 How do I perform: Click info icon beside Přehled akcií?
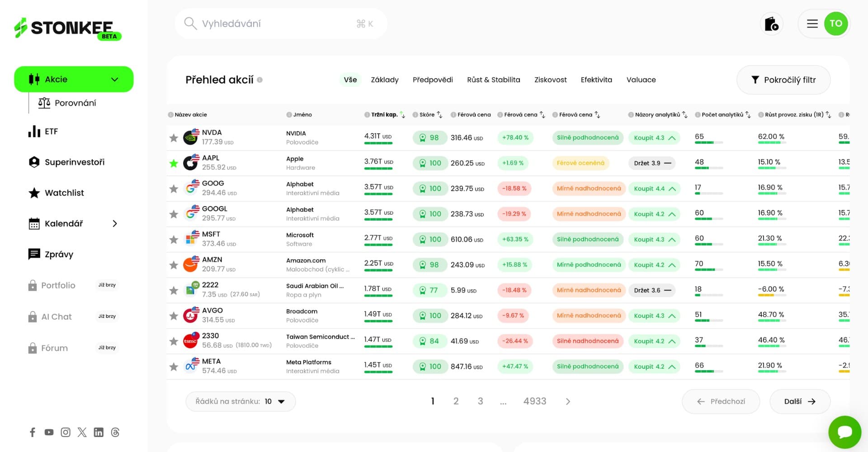(260, 80)
